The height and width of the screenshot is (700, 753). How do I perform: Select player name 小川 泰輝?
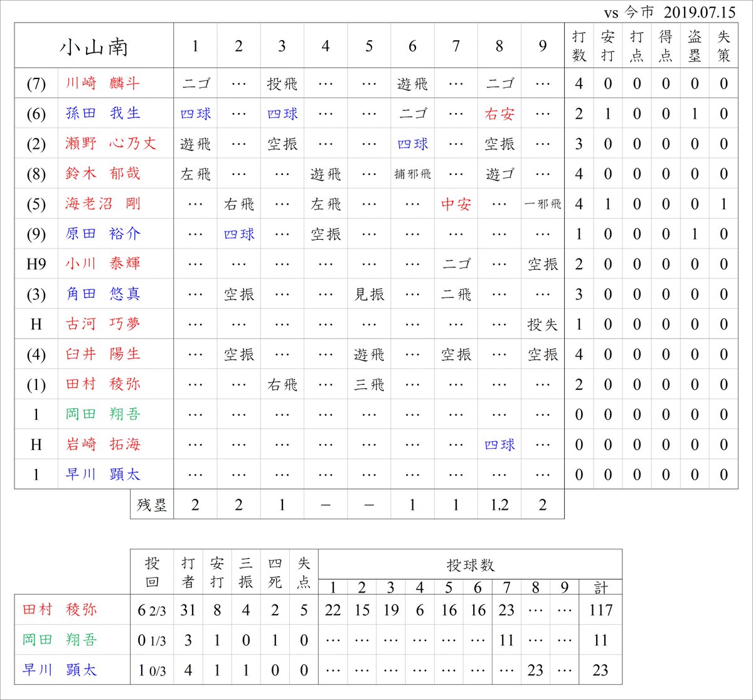pyautogui.click(x=103, y=264)
